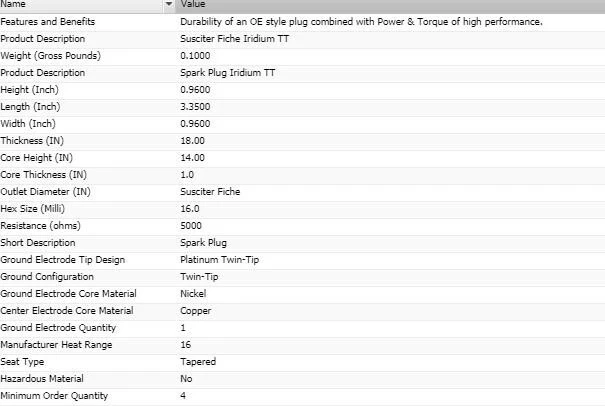Click the Minimum Order Quantity row

click(x=55, y=395)
